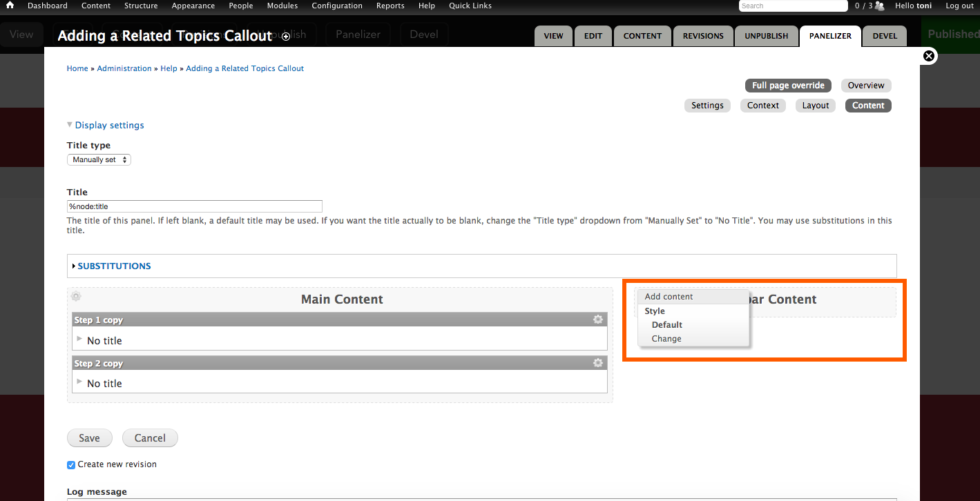Click the Full page override pill
980x501 pixels.
pyautogui.click(x=788, y=86)
